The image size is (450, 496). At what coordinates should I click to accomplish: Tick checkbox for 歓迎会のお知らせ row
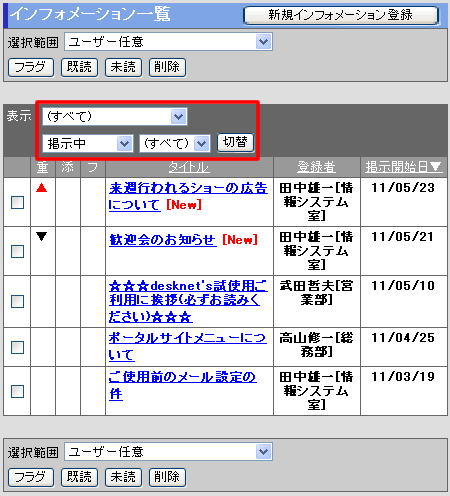(17, 251)
